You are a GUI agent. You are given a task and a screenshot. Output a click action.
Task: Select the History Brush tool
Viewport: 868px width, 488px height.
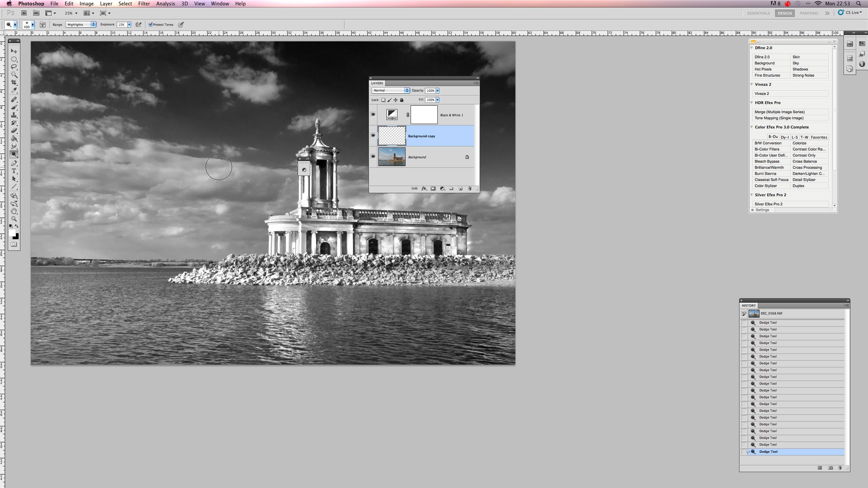click(14, 123)
